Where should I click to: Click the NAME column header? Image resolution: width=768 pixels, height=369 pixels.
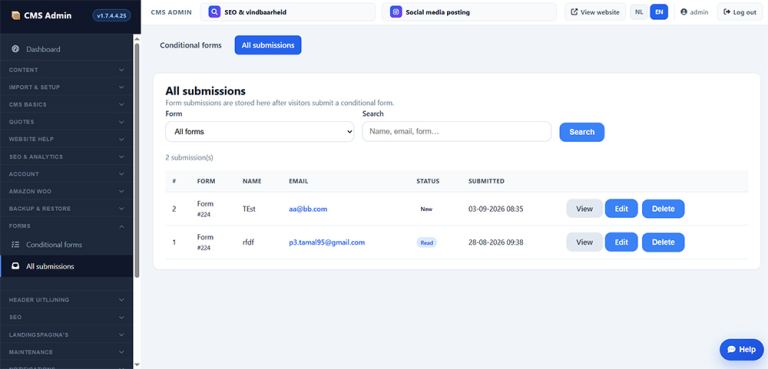pos(252,181)
